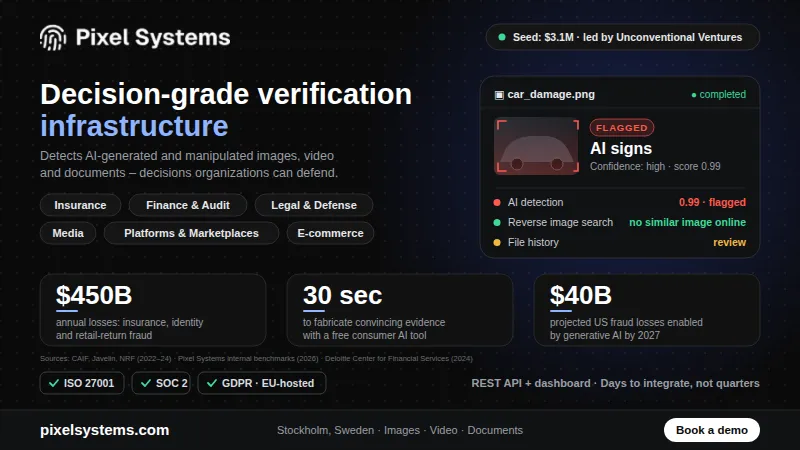Click the Seed $3.1M funding badge

pos(622,37)
